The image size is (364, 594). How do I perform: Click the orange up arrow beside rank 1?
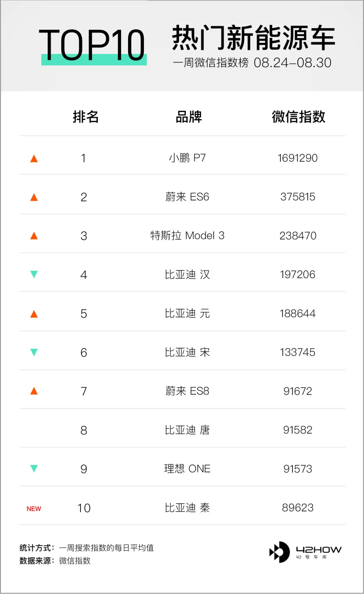[x=34, y=159]
